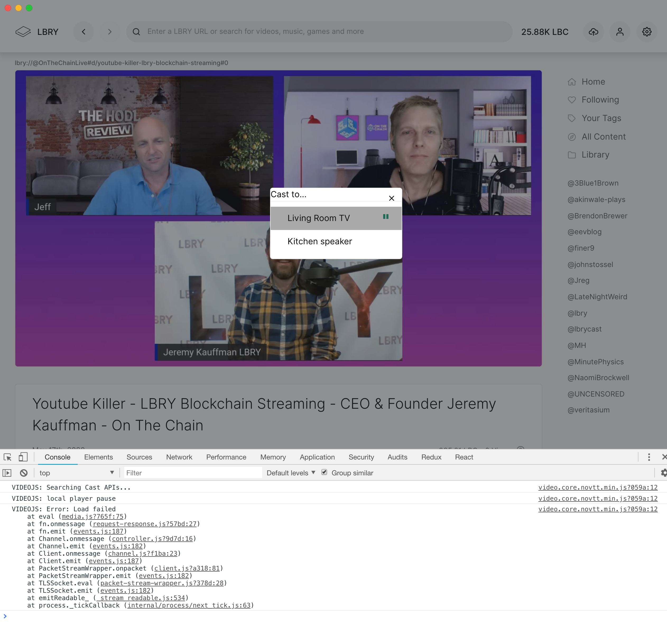Switch to the Performance tab
Viewport: 667px width, 644px height.
point(226,457)
